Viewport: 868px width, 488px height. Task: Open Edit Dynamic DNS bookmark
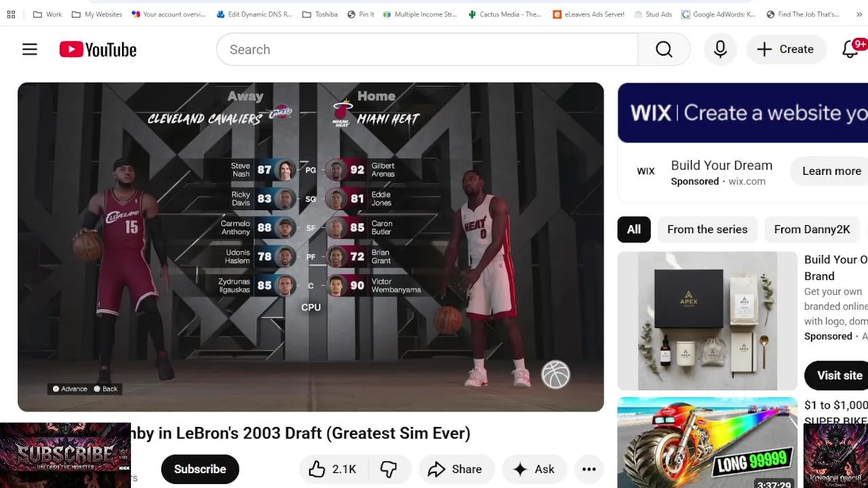[x=254, y=14]
